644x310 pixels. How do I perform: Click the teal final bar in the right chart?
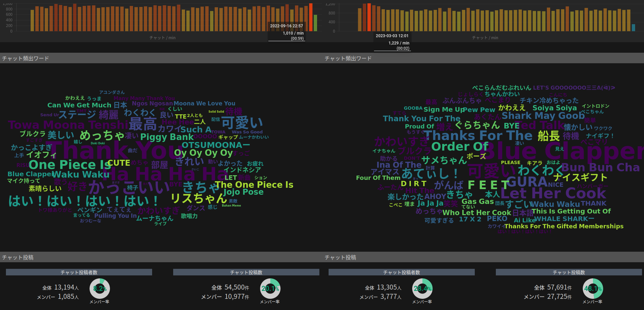[x=633, y=28]
